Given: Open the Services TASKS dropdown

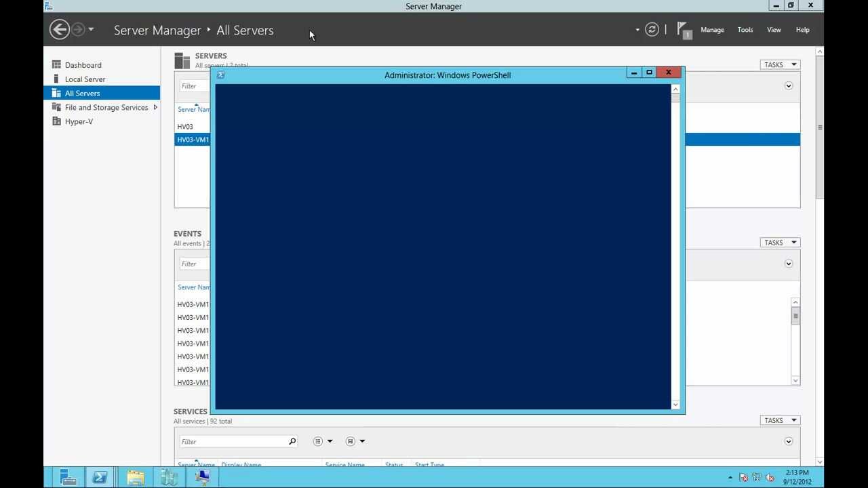Looking at the screenshot, I should click(x=780, y=420).
